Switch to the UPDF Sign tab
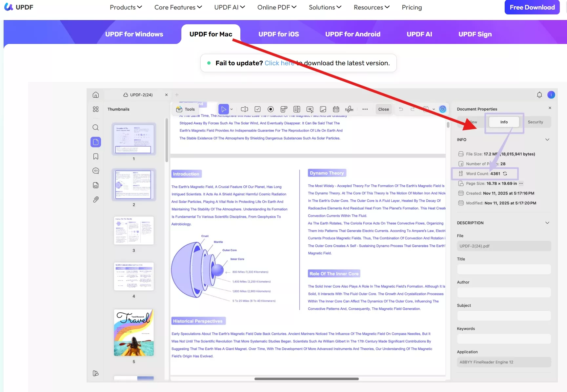 tap(475, 34)
